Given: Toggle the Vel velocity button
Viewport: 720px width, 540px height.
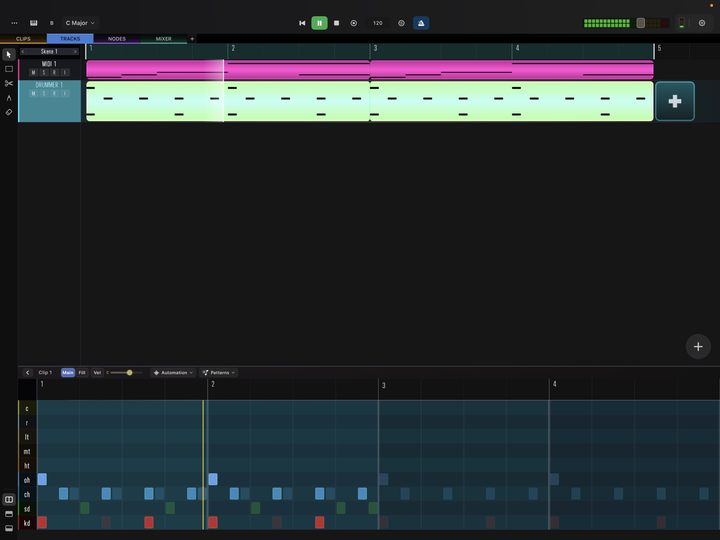Looking at the screenshot, I should [x=97, y=372].
